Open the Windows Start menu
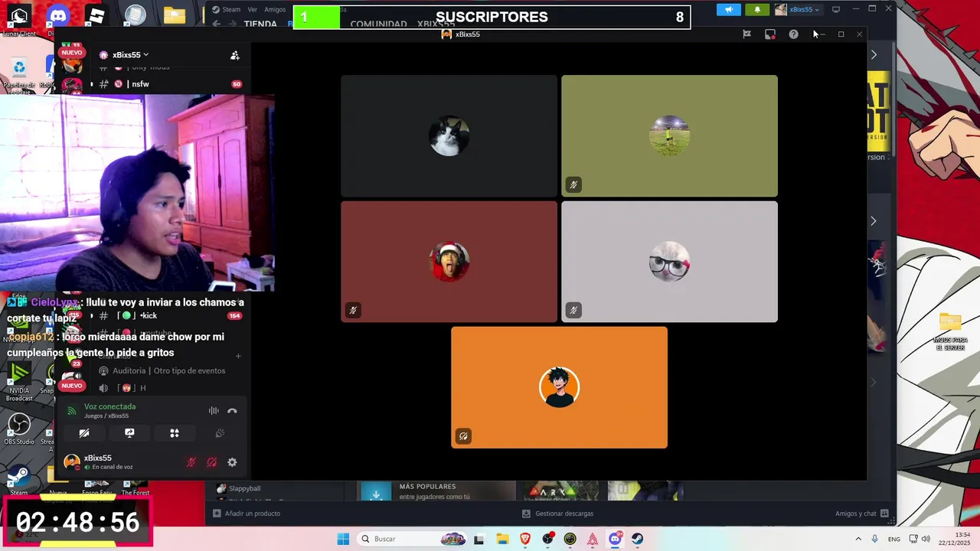 coord(343,539)
